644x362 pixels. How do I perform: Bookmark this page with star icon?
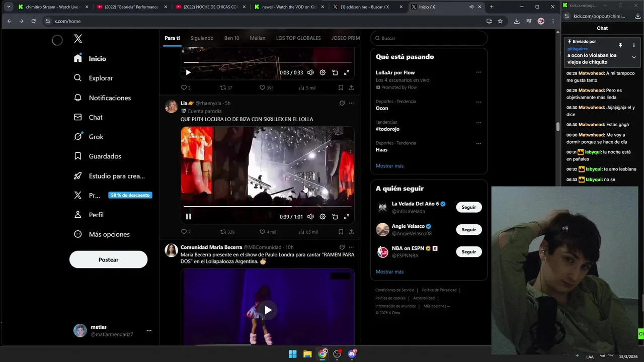click(x=500, y=21)
